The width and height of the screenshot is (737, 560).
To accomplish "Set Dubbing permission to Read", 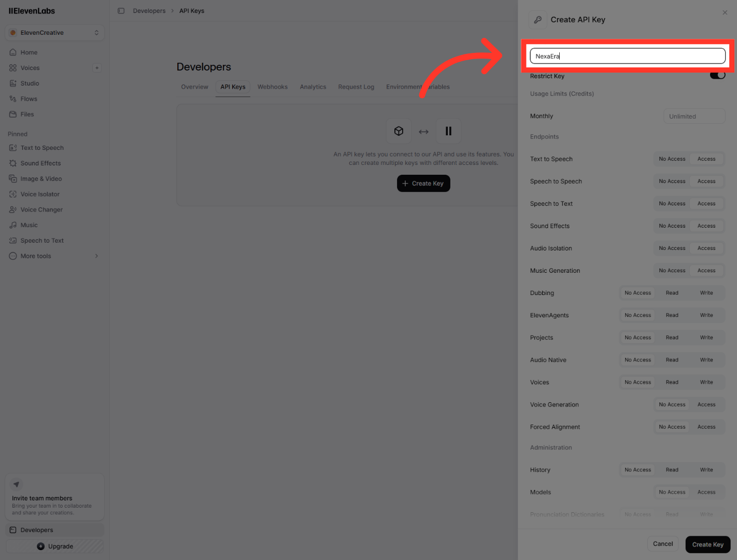I will [x=672, y=293].
